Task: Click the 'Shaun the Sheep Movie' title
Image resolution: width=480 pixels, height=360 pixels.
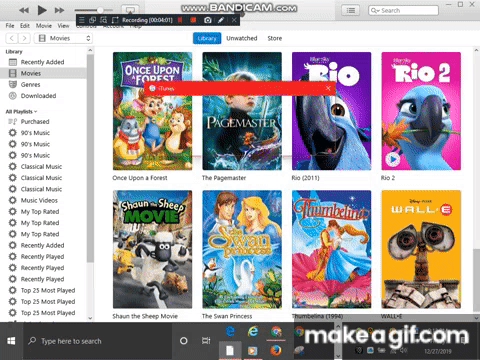Action: [x=145, y=316]
